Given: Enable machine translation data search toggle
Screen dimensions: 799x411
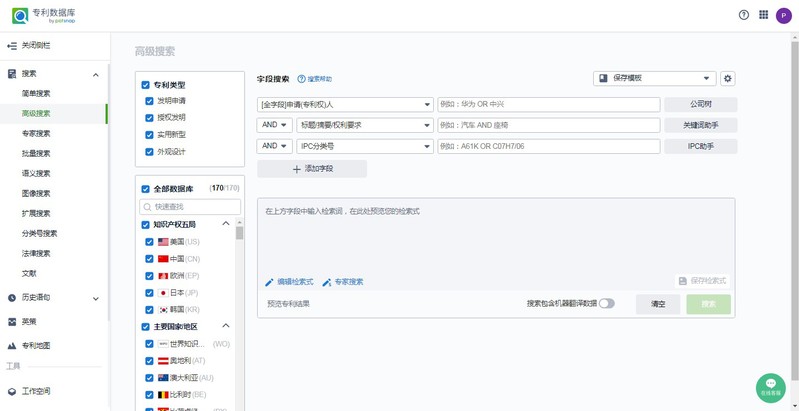Looking at the screenshot, I should pos(606,303).
